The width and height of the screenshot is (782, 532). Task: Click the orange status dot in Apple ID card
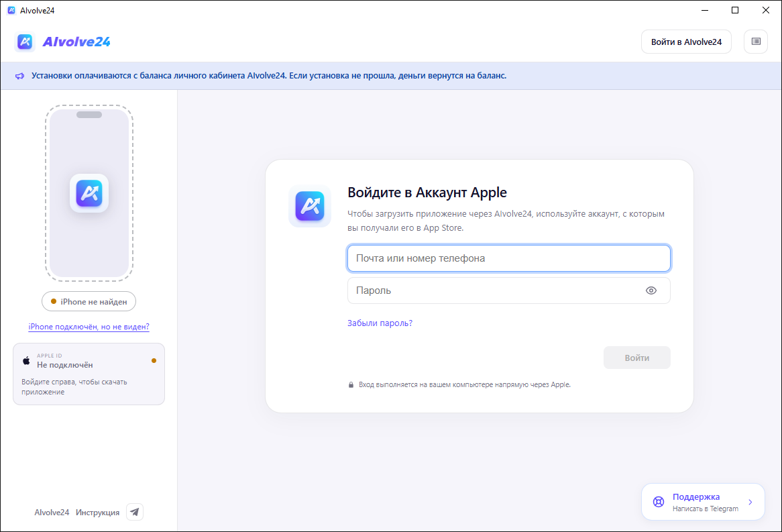(x=154, y=360)
